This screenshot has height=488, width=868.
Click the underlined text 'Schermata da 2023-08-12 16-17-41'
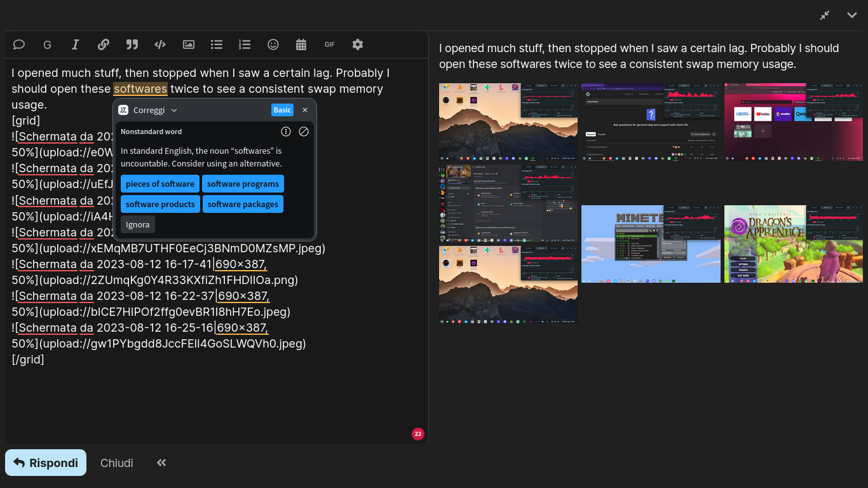coord(114,264)
